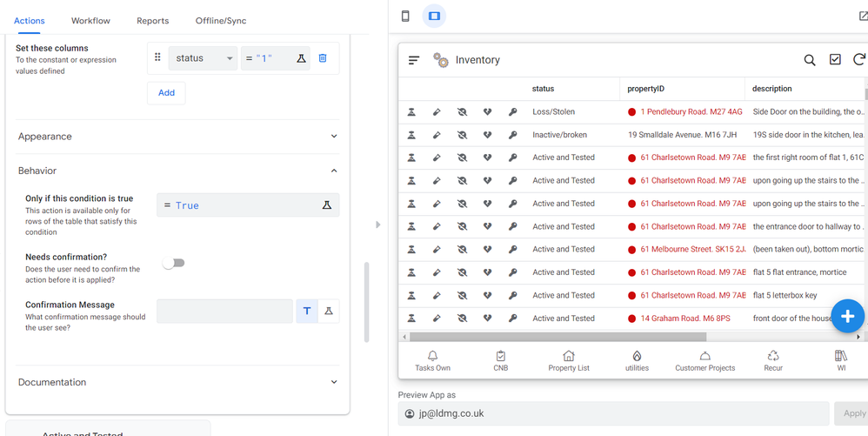Click the key icon in 61 Melbourne Street row
This screenshot has height=436, width=868.
[512, 249]
